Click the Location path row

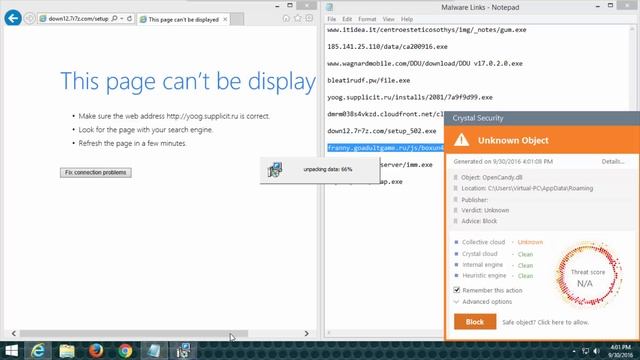[527, 189]
